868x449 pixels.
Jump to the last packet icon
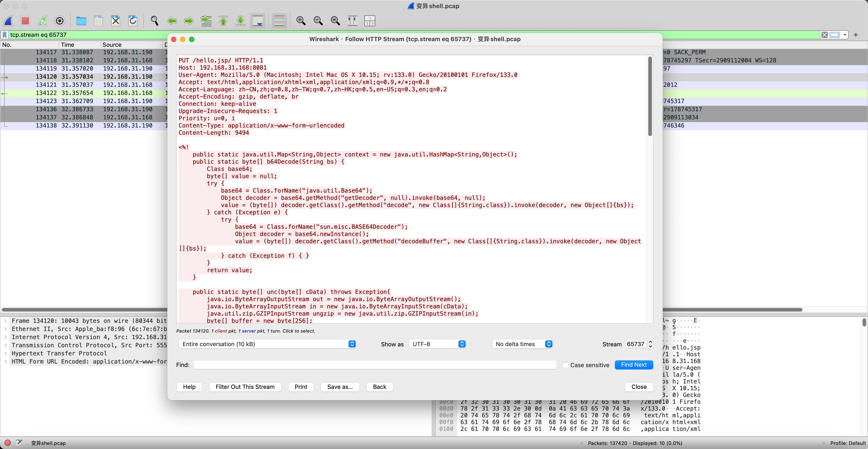pyautogui.click(x=241, y=21)
